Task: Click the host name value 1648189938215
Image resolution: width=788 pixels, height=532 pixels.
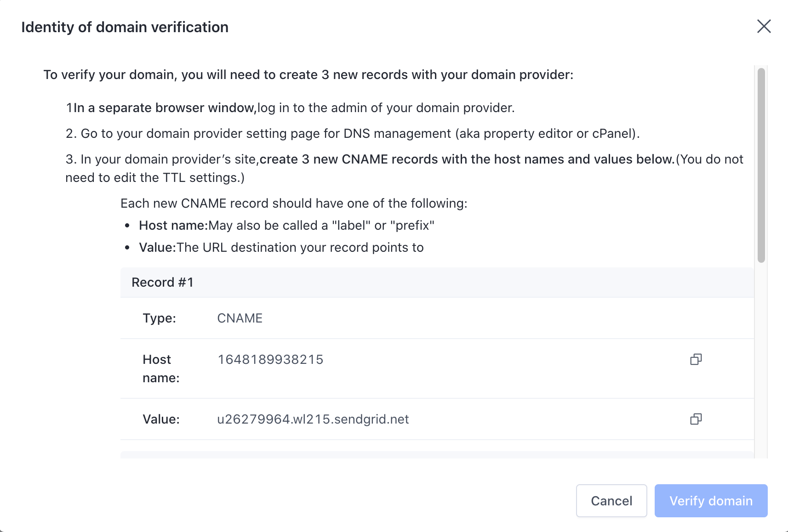Action: 270,359
